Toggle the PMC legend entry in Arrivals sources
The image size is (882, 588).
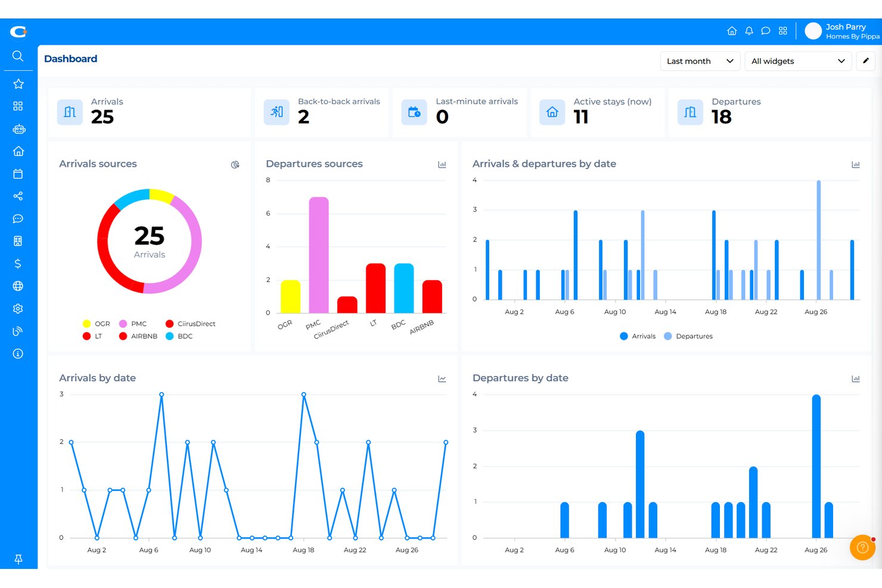click(x=133, y=324)
